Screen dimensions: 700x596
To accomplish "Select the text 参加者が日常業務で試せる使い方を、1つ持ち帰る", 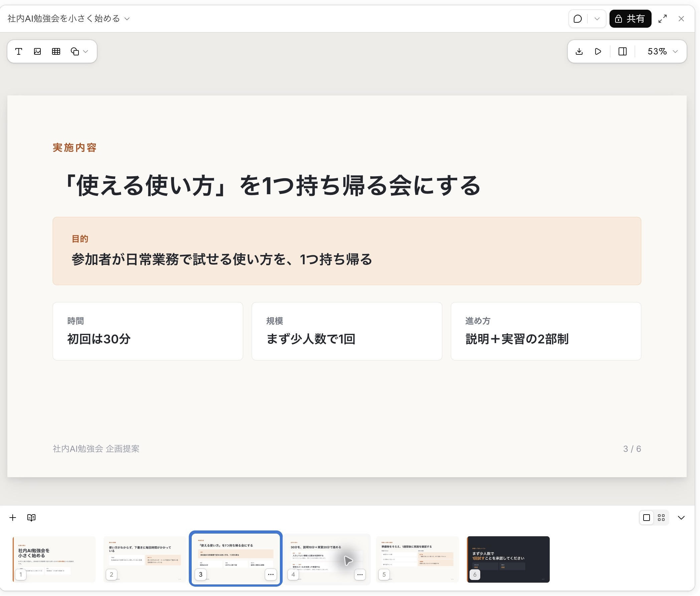I will (x=222, y=259).
